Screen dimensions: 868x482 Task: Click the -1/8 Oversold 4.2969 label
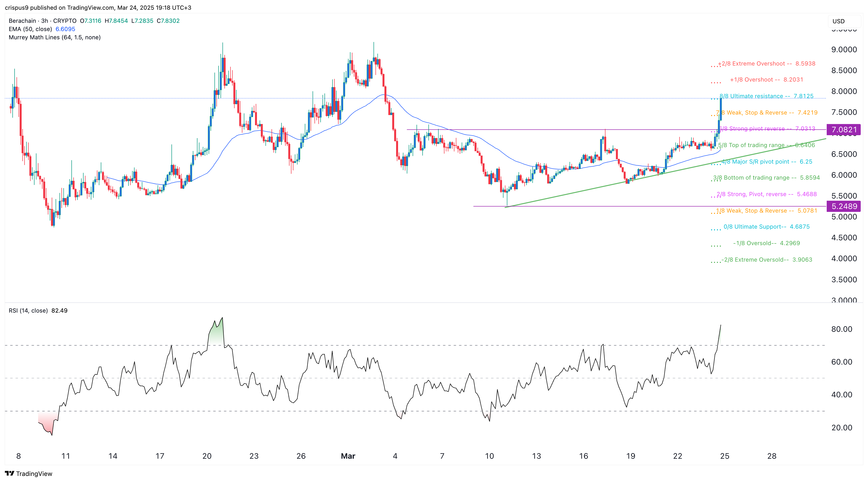pos(766,243)
